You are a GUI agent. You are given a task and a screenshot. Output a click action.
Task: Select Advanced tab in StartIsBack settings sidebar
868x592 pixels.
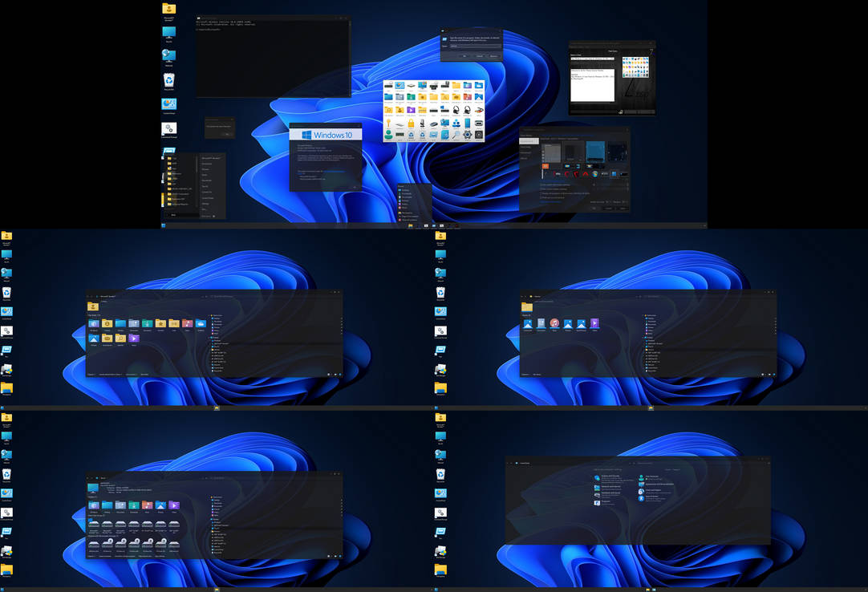(x=525, y=153)
